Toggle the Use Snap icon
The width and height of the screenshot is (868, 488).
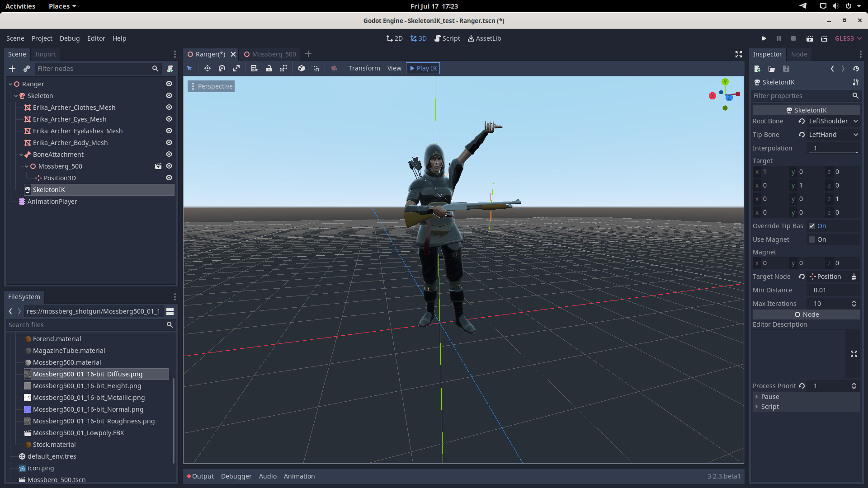coord(316,68)
